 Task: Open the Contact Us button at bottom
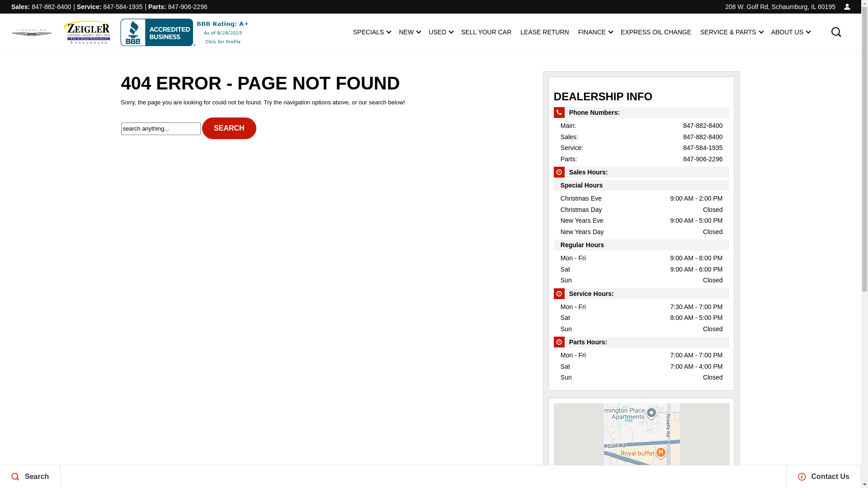coord(823,477)
